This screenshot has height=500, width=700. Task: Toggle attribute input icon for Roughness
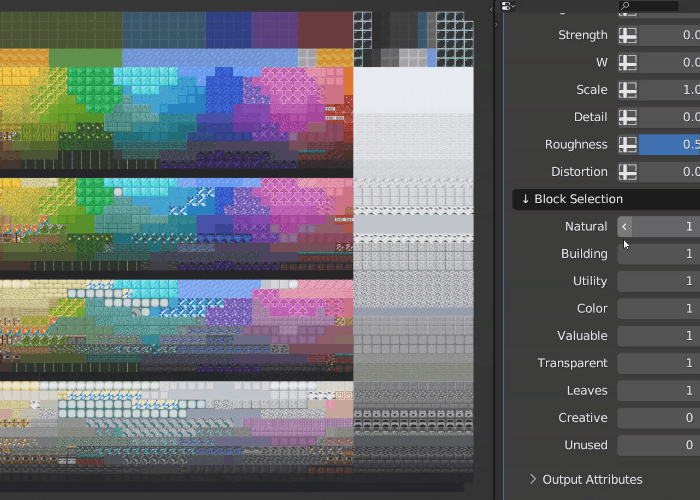[x=628, y=145]
